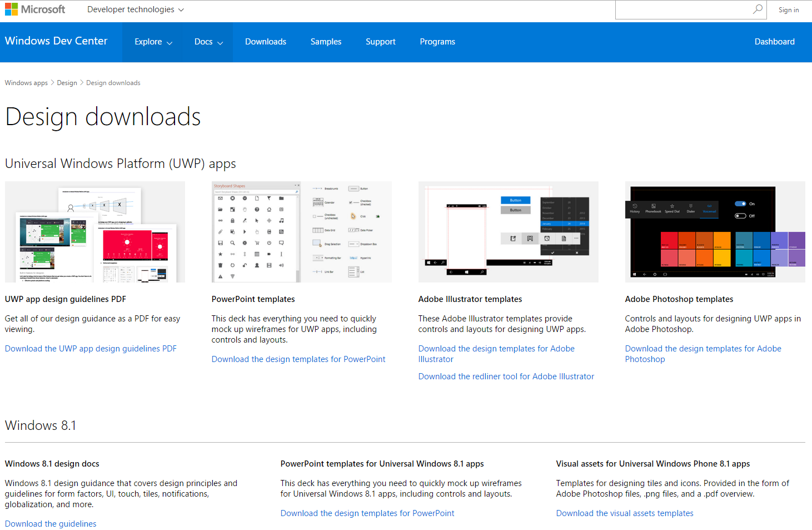Viewport: 812px width, 530px height.
Task: Download the Windows 8.1 guidelines
Action: tap(51, 524)
